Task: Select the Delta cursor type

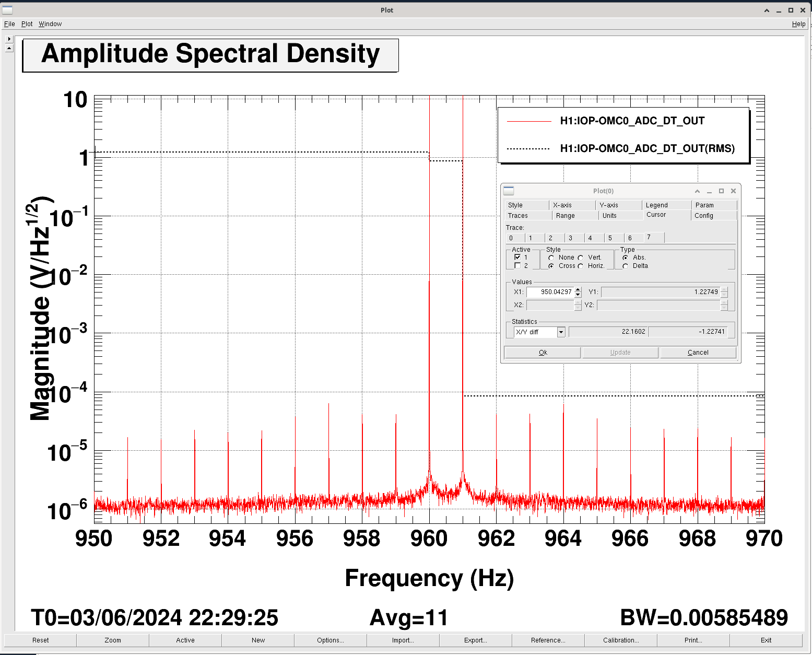Action: (x=625, y=266)
